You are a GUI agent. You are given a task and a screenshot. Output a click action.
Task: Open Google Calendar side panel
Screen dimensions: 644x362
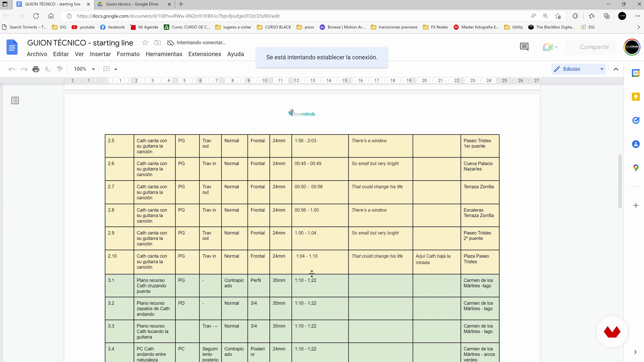(636, 73)
